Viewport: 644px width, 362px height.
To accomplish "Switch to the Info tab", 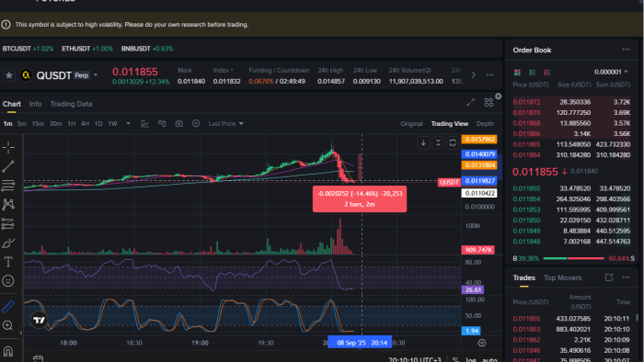I will click(x=35, y=104).
